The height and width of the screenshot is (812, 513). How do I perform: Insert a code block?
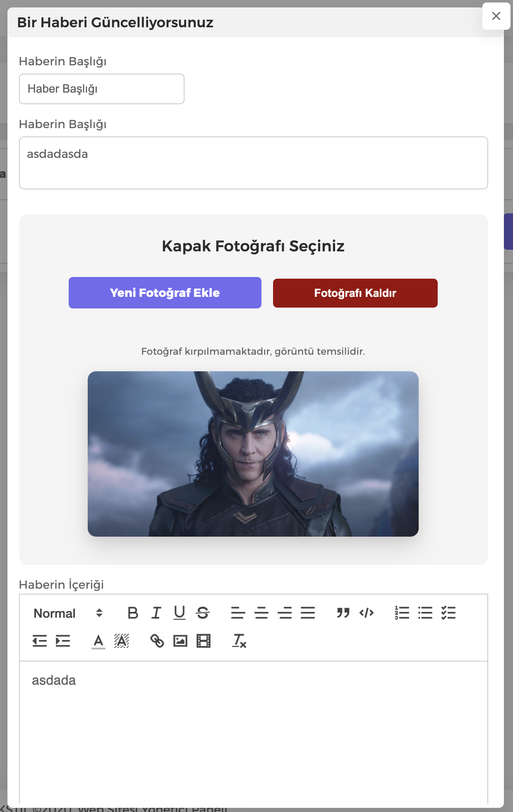[367, 613]
